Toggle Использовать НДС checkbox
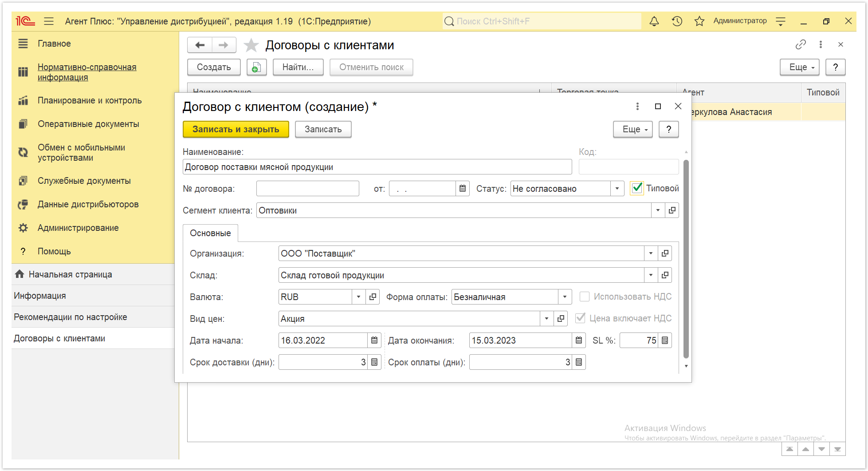 pyautogui.click(x=585, y=296)
